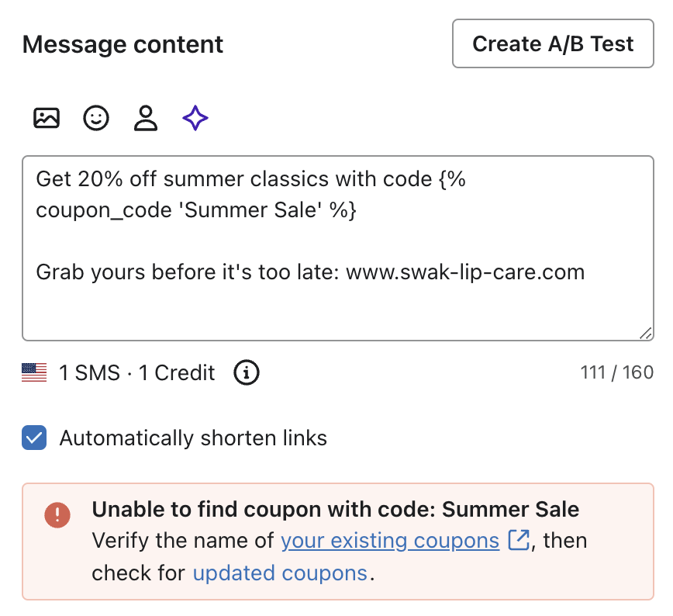Click the 111 / 160 character counter
This screenshot has height=616, width=673.
616,373
